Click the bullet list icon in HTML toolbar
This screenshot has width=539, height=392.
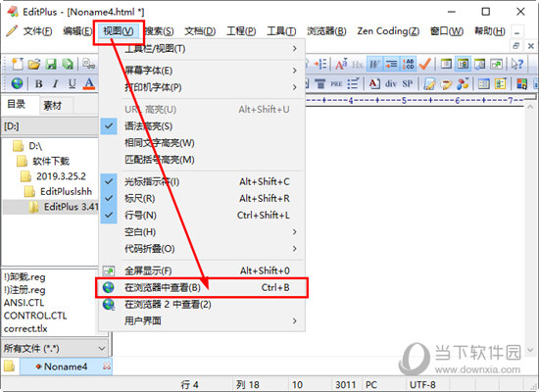point(353,83)
